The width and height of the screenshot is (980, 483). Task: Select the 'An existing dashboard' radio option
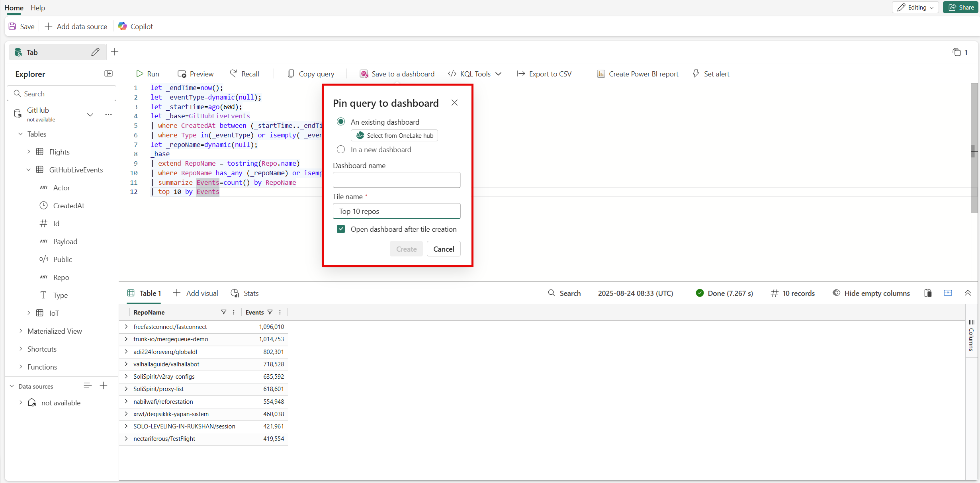tap(341, 121)
